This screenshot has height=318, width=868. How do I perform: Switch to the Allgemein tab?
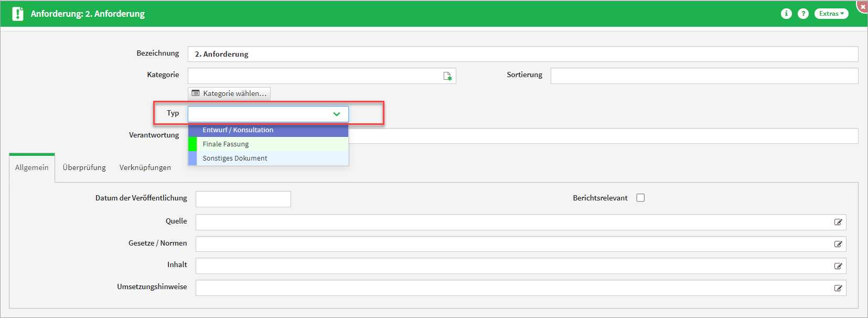[x=32, y=167]
